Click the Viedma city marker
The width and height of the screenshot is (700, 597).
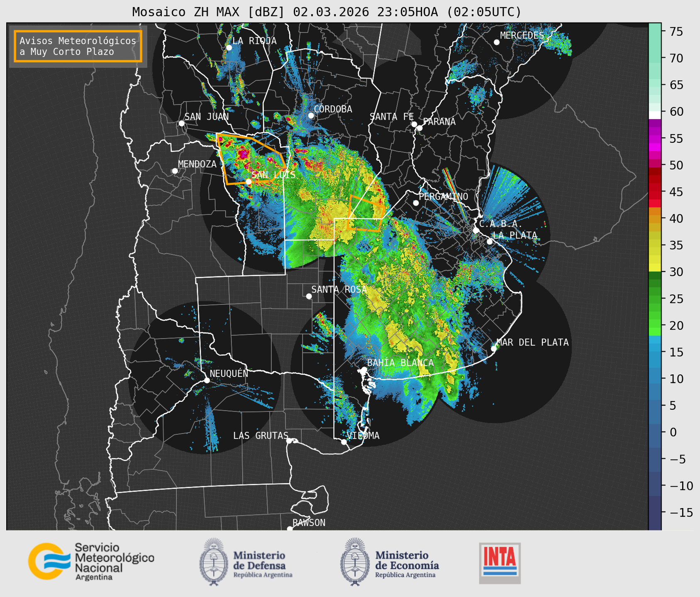[344, 442]
